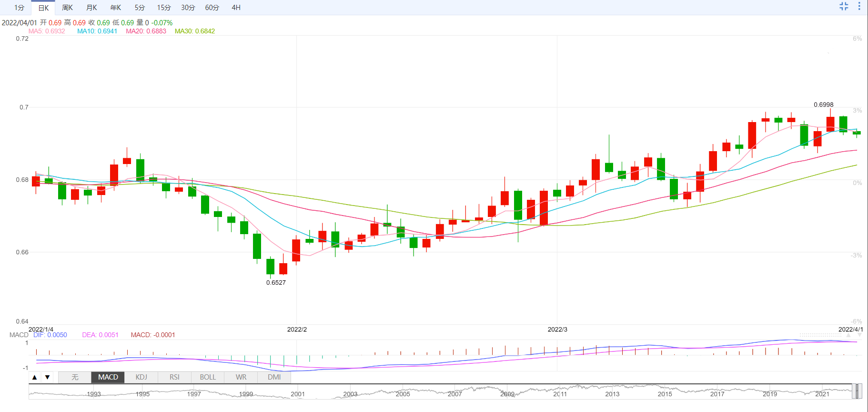Grab the timeline range slider handle
The image size is (868, 412).
coord(857,391)
